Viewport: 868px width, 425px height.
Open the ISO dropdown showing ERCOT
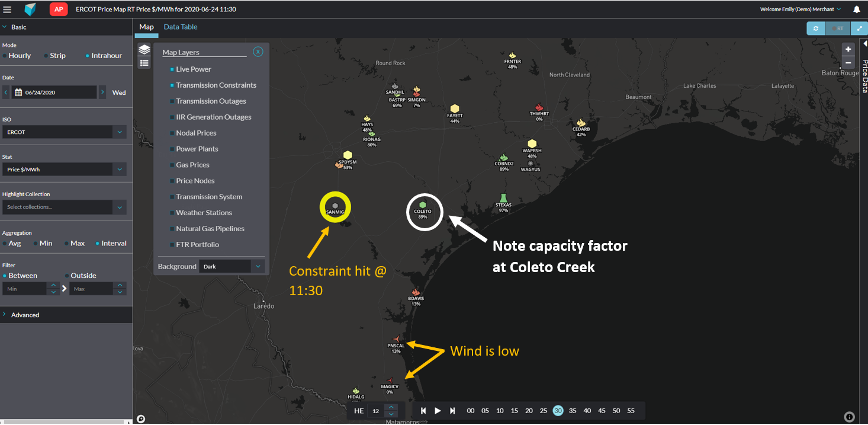[x=64, y=132]
